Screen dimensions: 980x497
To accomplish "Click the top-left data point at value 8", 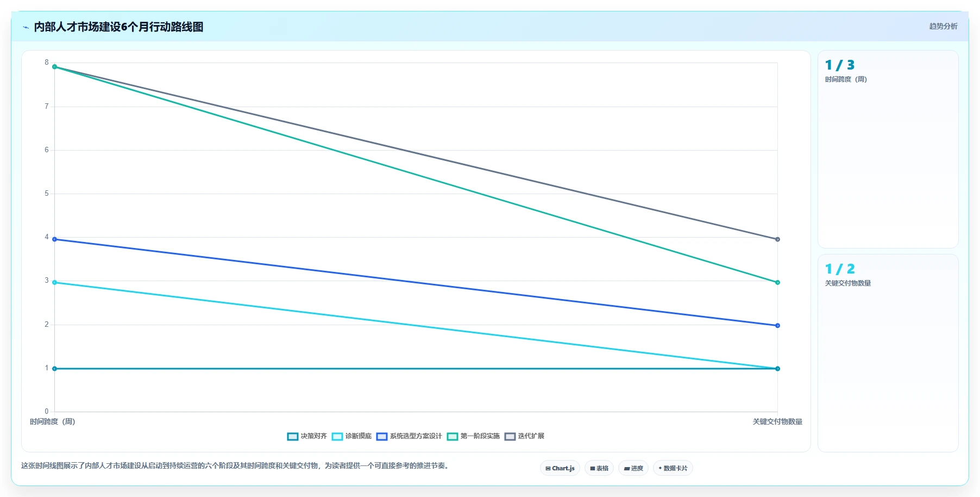I will tap(54, 67).
